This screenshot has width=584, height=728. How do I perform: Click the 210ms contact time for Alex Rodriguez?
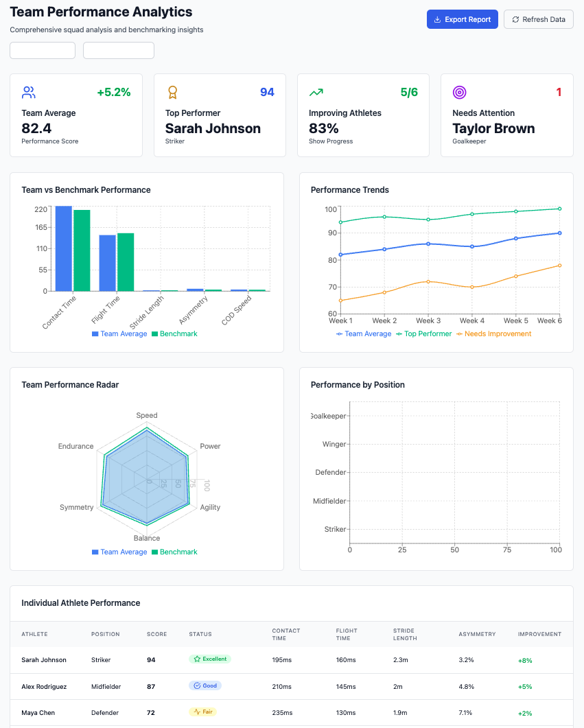282,687
